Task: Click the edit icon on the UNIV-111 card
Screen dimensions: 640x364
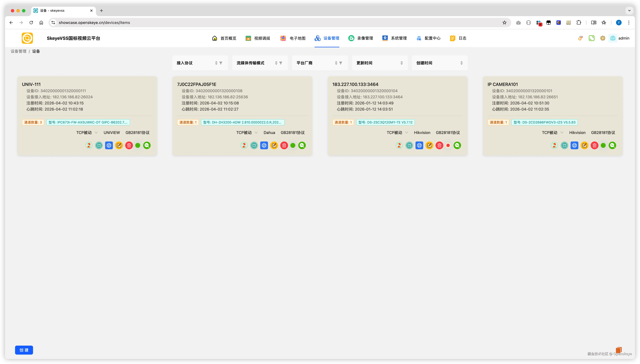Action: pyautogui.click(x=119, y=145)
